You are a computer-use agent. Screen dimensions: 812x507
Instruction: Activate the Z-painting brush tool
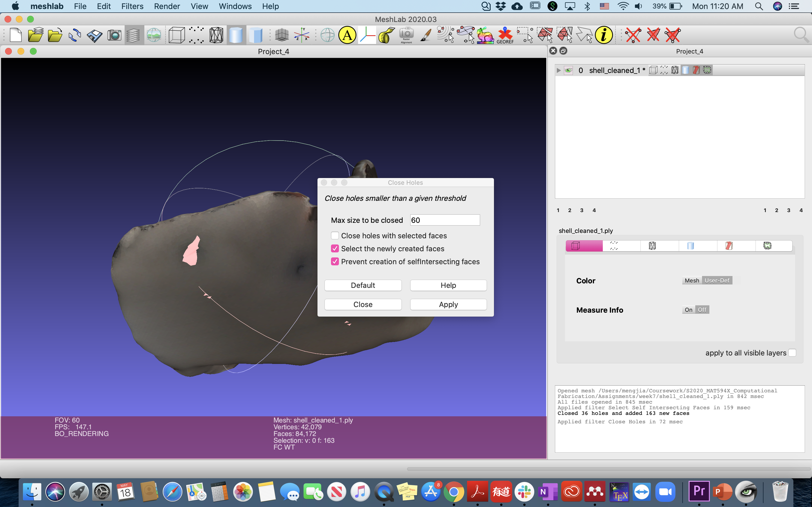(426, 35)
